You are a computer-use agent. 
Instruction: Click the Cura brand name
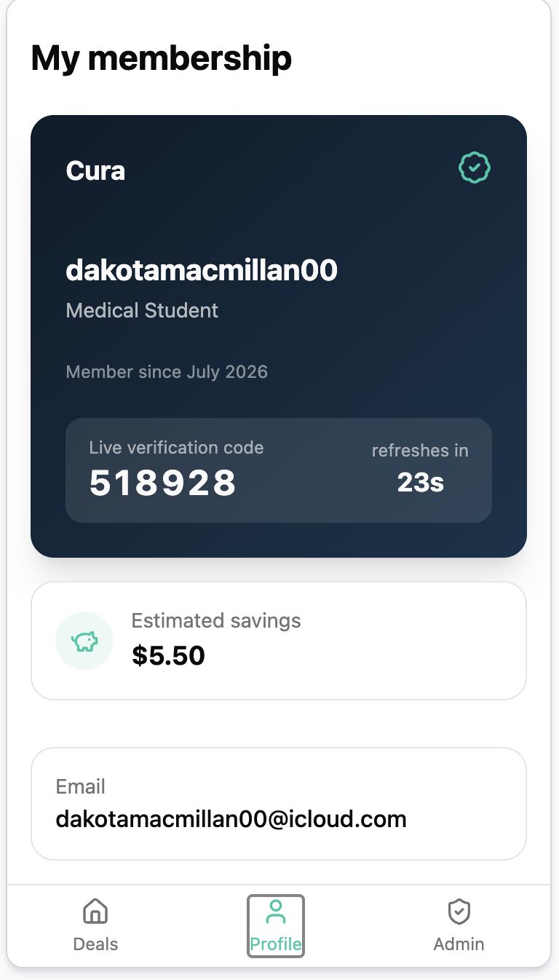tap(95, 171)
